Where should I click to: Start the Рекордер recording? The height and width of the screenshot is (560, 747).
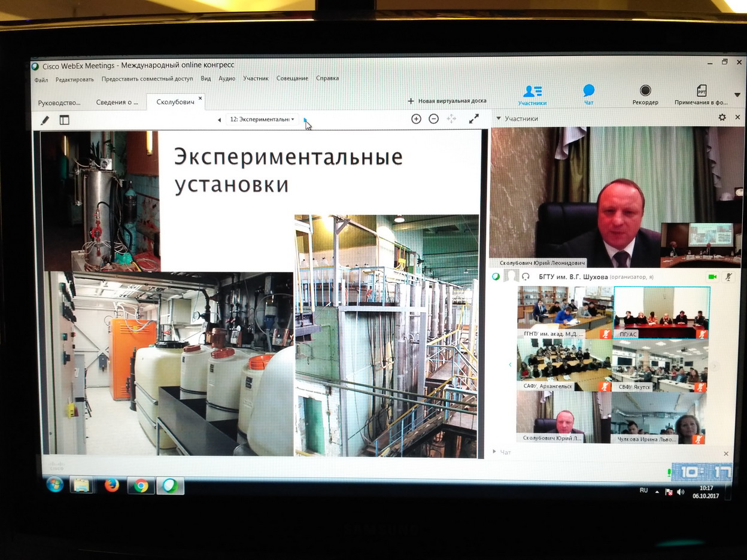pyautogui.click(x=645, y=95)
